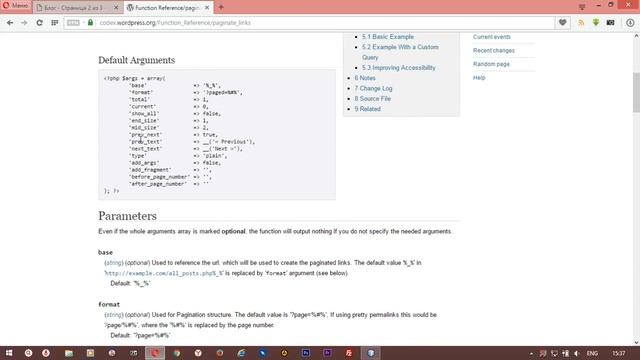
Task: Open Recent changes sidebar link
Action: point(493,51)
